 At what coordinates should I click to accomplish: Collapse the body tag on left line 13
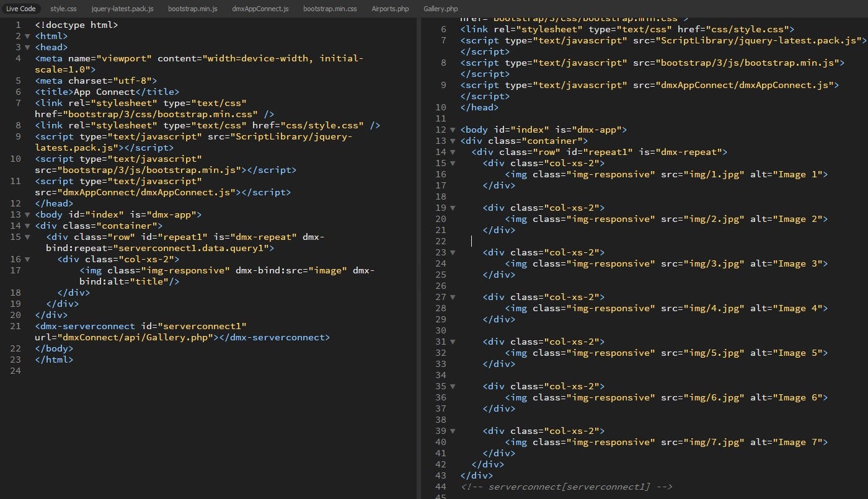pyautogui.click(x=27, y=215)
